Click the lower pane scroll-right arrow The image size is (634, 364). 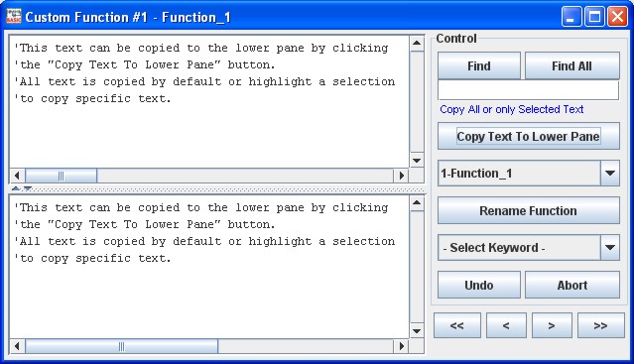tap(401, 346)
